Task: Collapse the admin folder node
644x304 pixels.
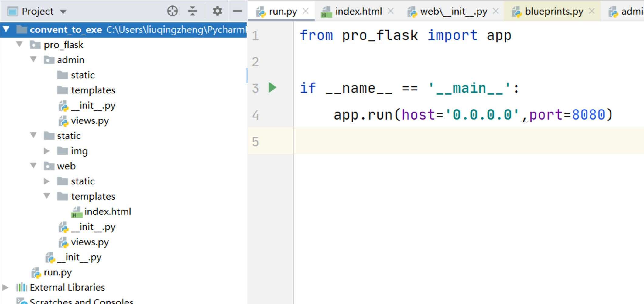Action: (x=33, y=60)
